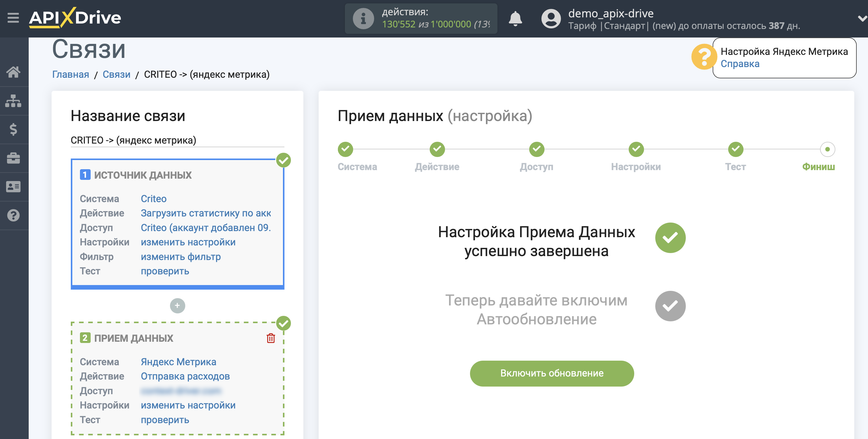Open Загрузить статистику action link

coord(206,213)
